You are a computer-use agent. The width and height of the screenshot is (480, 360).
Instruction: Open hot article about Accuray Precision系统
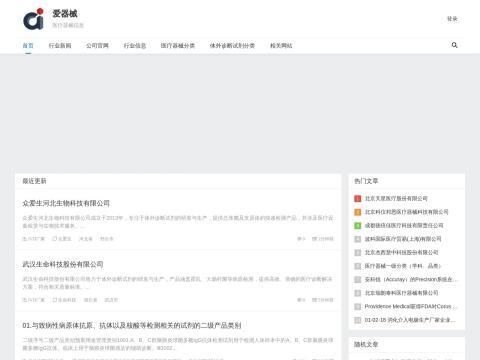coord(411,279)
